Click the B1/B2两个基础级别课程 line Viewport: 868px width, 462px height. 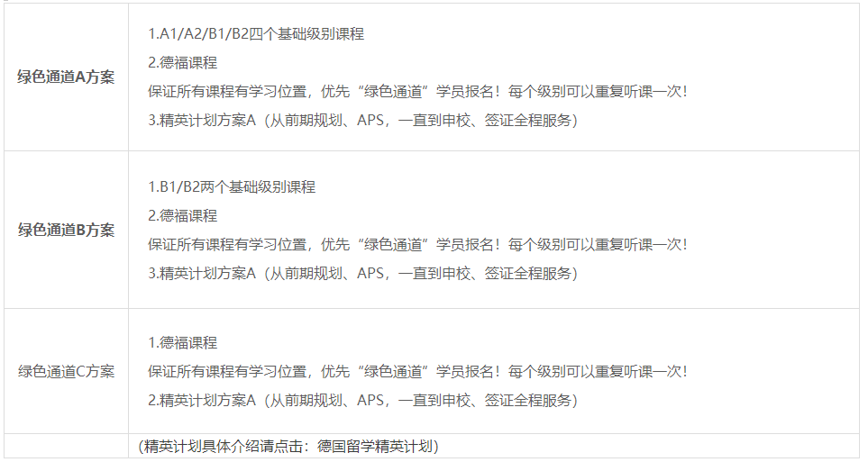pos(232,187)
